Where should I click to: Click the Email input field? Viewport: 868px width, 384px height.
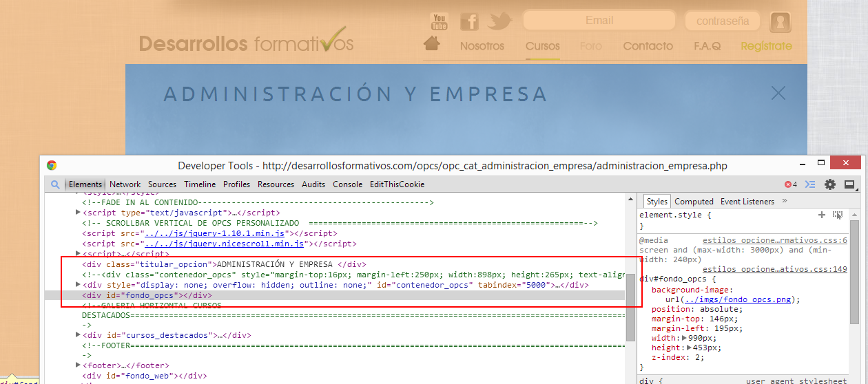[599, 21]
